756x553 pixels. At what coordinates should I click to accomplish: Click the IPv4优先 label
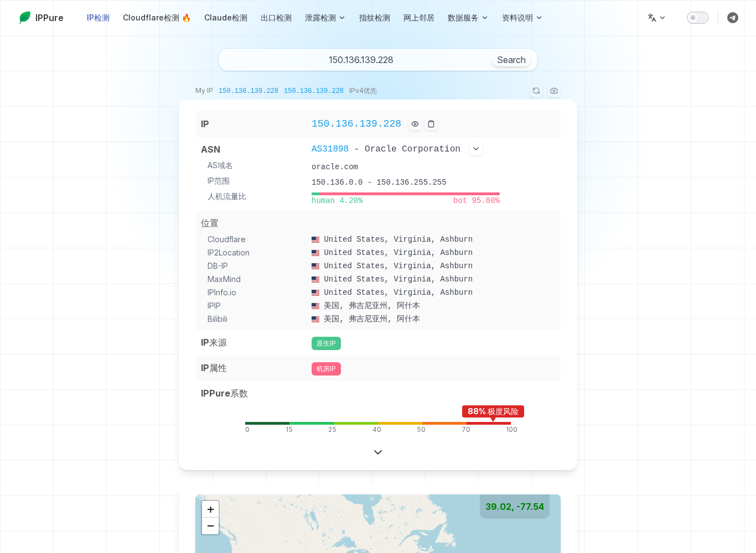(363, 91)
